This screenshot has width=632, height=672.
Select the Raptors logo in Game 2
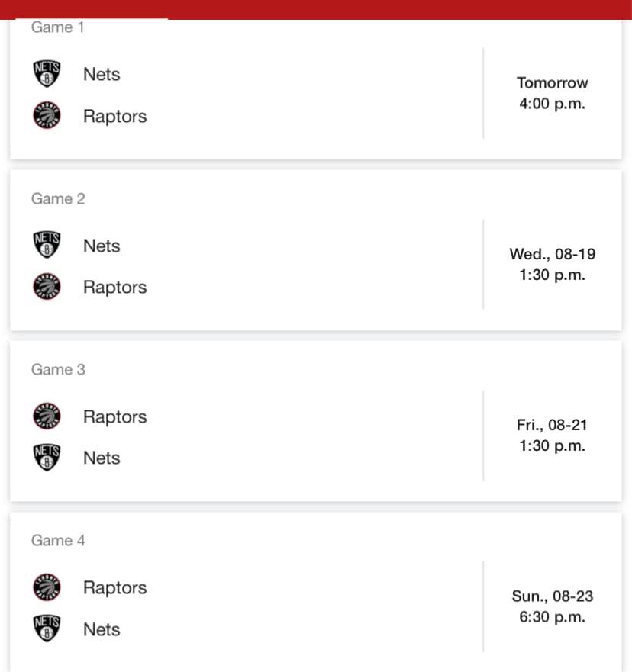tap(47, 286)
